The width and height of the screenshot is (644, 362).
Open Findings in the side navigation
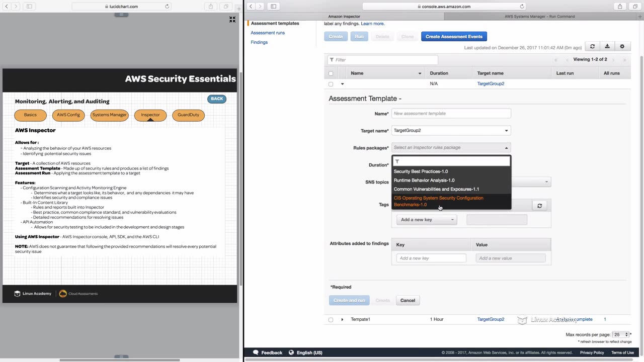[259, 42]
